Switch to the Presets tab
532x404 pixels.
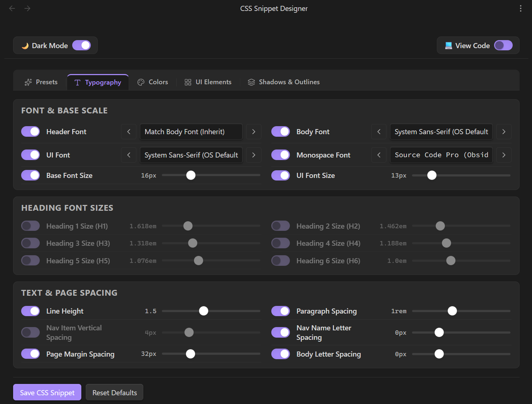point(41,82)
